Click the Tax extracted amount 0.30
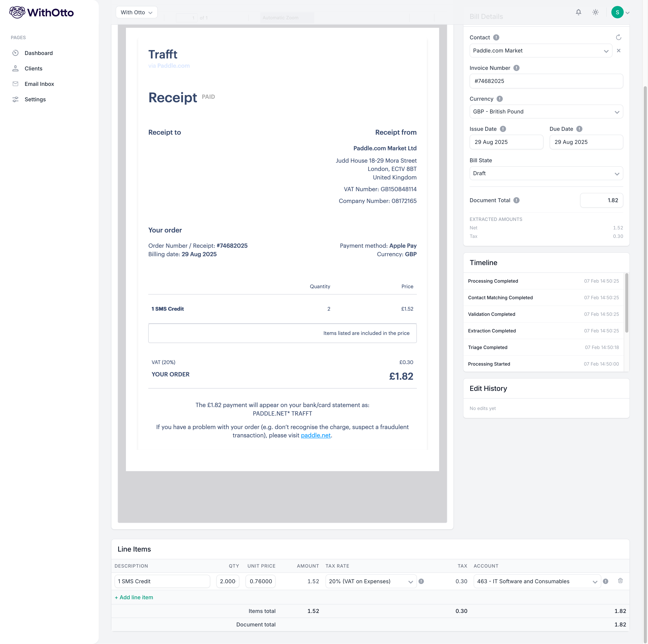Viewport: 648px width, 644px height. 618,236
